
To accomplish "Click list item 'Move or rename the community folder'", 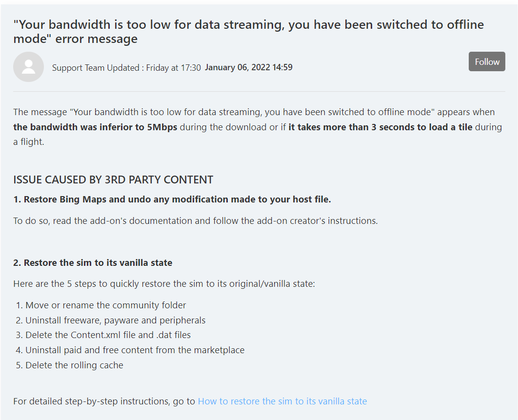I will 105,305.
